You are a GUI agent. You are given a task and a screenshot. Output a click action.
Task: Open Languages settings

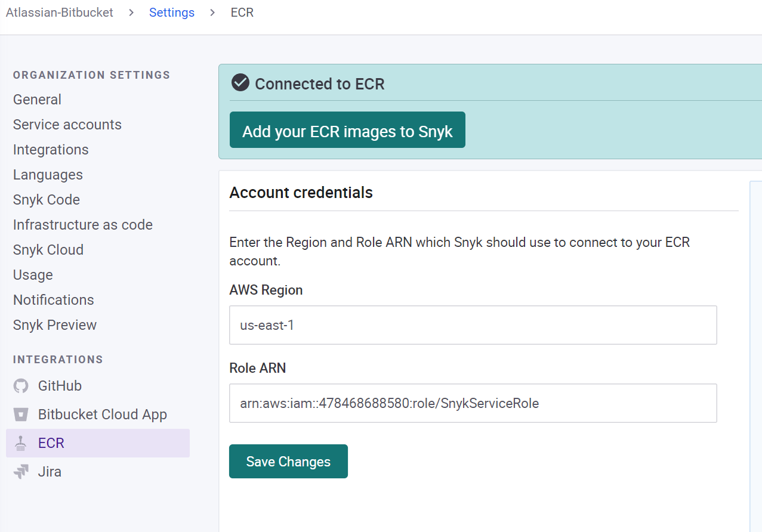click(48, 175)
